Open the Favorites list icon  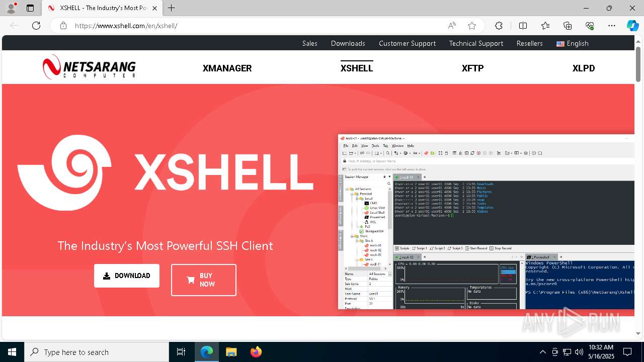(545, 26)
